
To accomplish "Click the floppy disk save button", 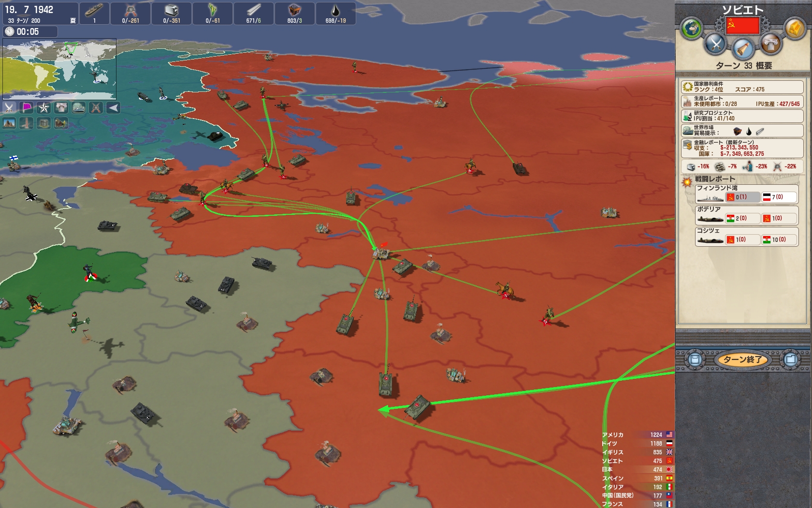I will point(695,359).
